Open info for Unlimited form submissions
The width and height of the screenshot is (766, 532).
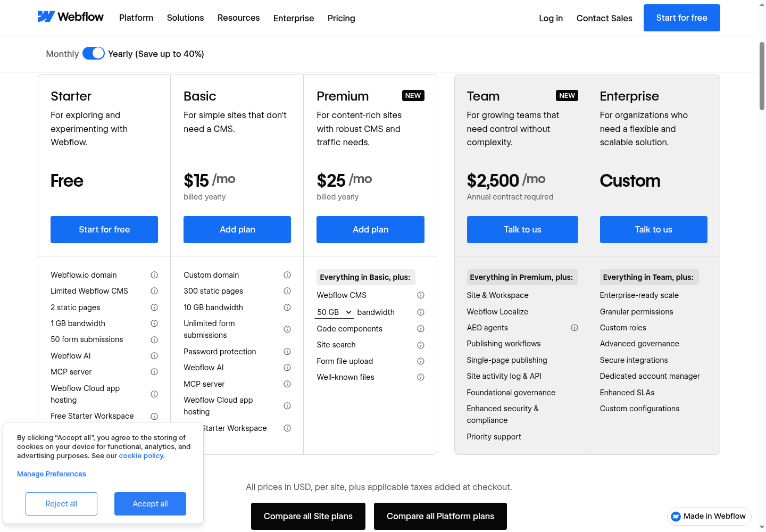[x=287, y=329]
